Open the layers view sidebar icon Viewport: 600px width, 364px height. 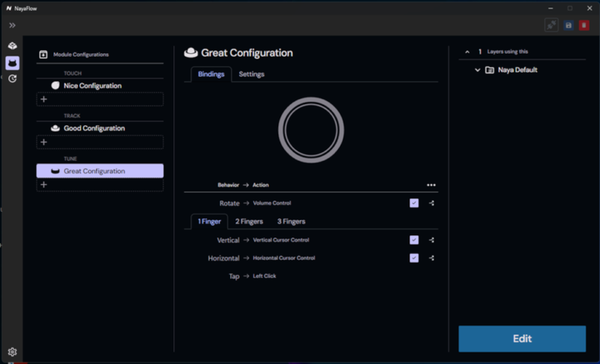(x=12, y=46)
